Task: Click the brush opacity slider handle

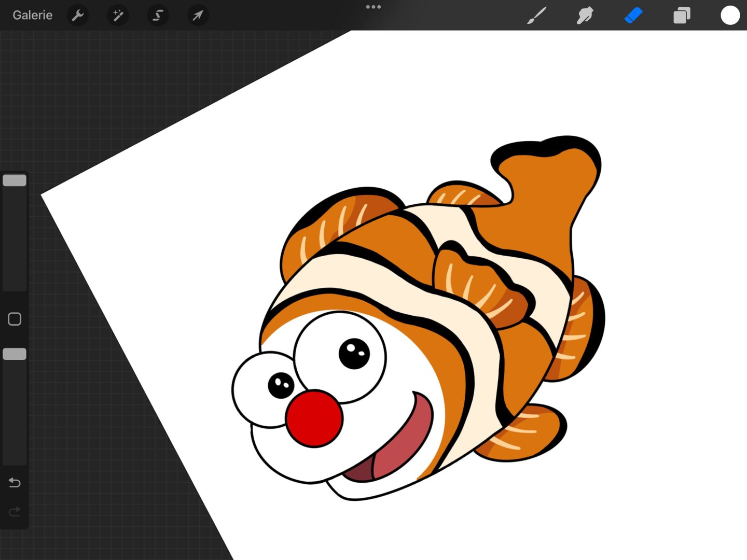Action: pos(15,354)
